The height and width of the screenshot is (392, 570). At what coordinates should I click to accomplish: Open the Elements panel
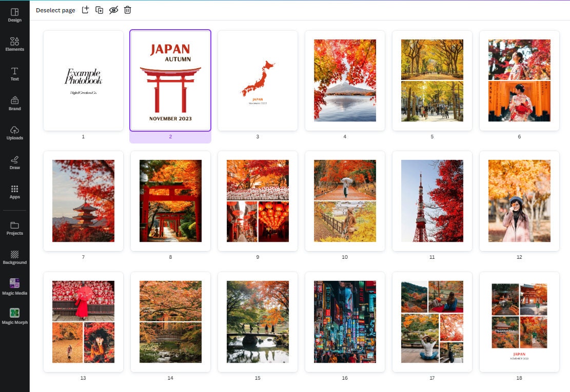click(15, 44)
